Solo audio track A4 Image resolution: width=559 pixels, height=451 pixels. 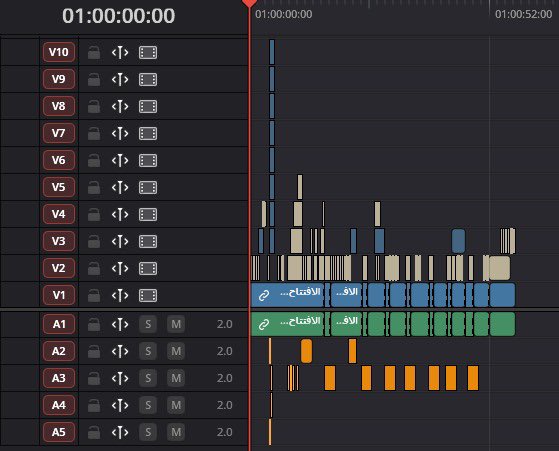point(148,405)
